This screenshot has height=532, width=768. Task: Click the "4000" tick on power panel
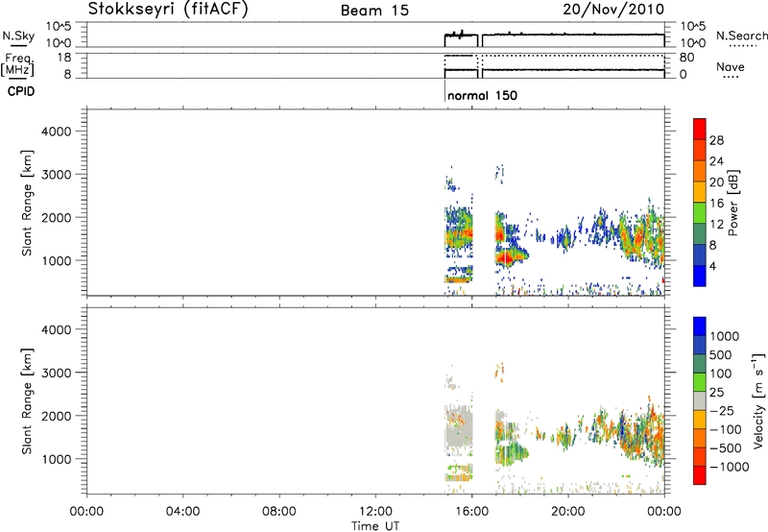pos(57,132)
